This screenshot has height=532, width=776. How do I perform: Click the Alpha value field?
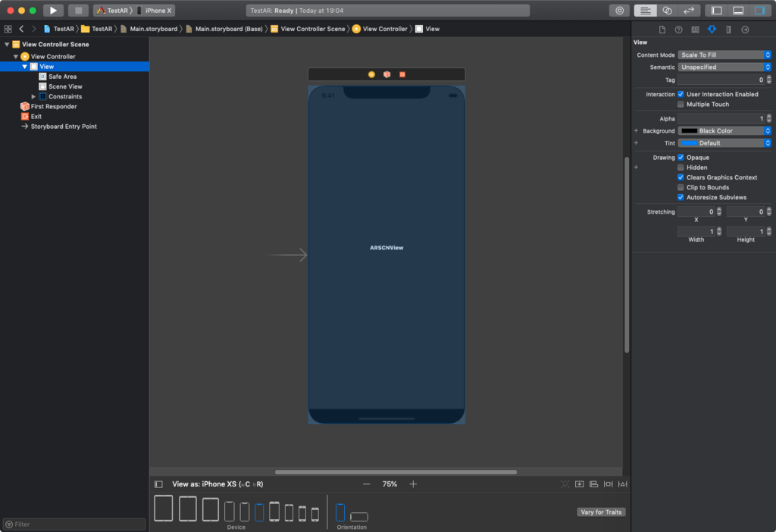[721, 118]
